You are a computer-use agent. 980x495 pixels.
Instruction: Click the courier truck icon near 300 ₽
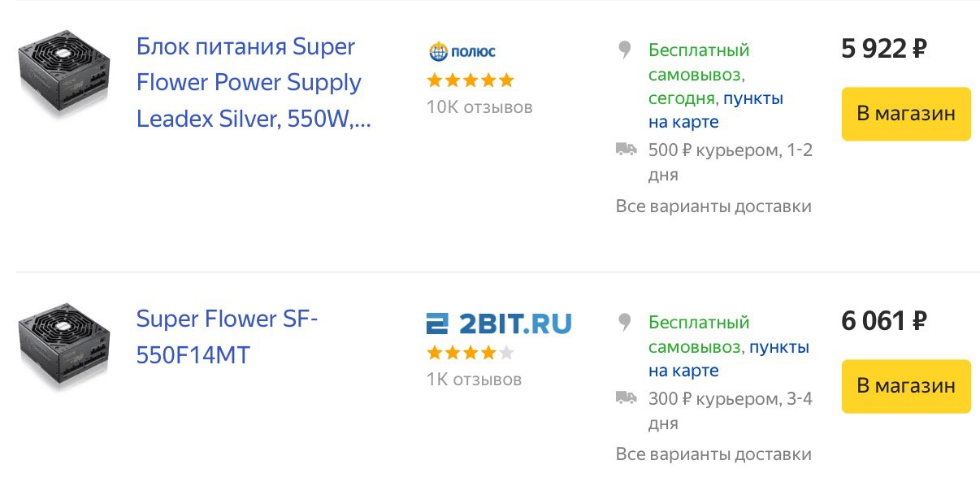click(626, 397)
